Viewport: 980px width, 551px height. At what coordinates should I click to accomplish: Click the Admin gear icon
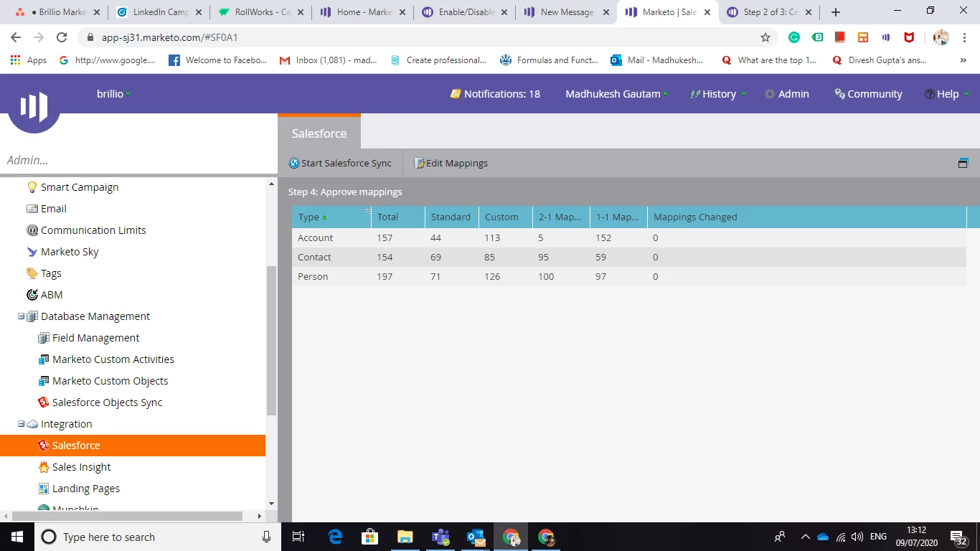[x=770, y=94]
